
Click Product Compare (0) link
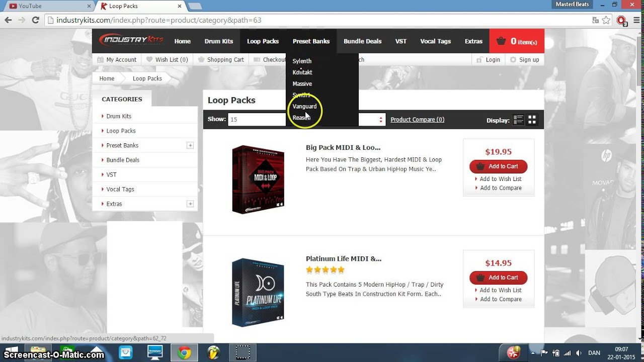(417, 120)
